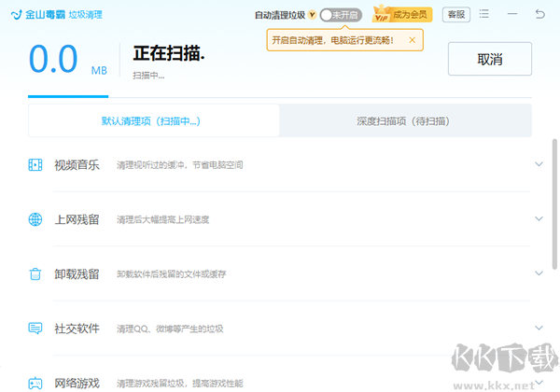
Task: Click the 社交软件 chat icon
Action: pos(35,329)
